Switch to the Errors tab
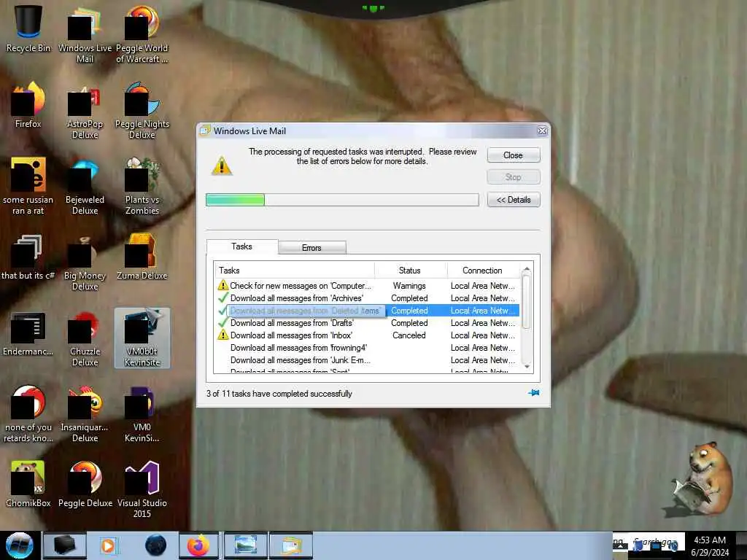Image resolution: width=747 pixels, height=560 pixels. (x=312, y=248)
